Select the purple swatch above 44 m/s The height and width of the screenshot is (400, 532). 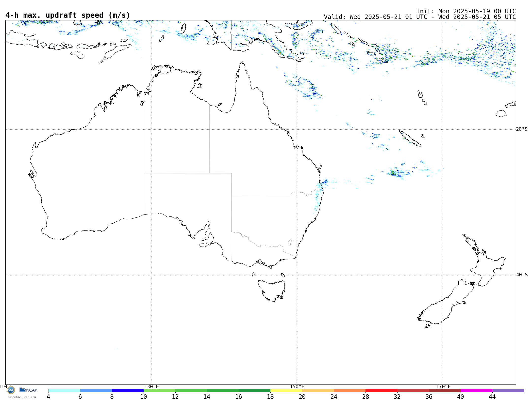point(508,390)
